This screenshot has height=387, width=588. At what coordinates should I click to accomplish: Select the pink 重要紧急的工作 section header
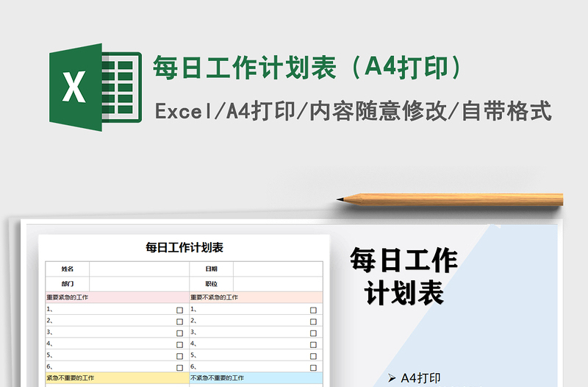pyautogui.click(x=118, y=297)
